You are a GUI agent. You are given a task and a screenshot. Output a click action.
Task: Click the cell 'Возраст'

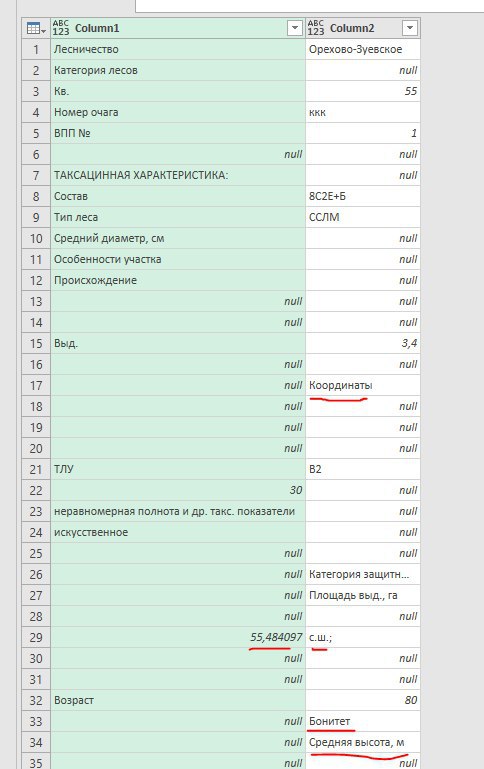click(178, 700)
